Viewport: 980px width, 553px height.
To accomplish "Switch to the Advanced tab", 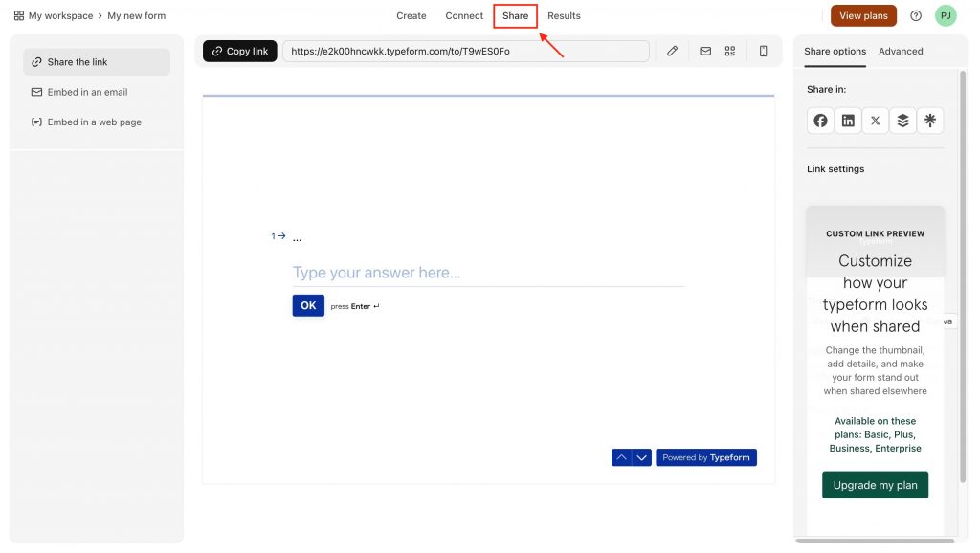I will tap(901, 52).
